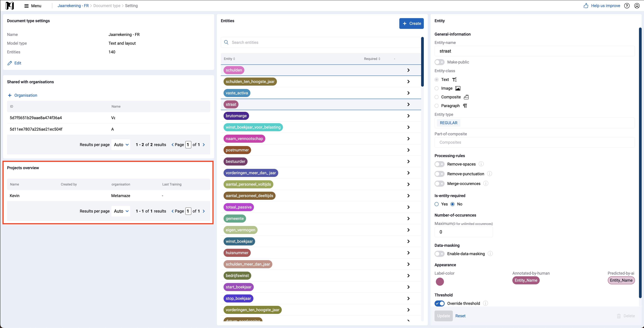Click the Metamaze logo icon

(10, 6)
